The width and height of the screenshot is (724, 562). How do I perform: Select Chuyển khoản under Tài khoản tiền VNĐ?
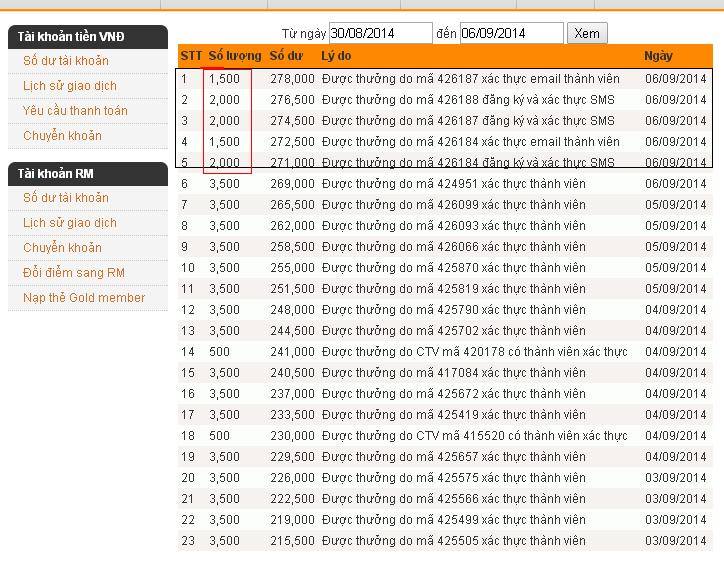[62, 136]
